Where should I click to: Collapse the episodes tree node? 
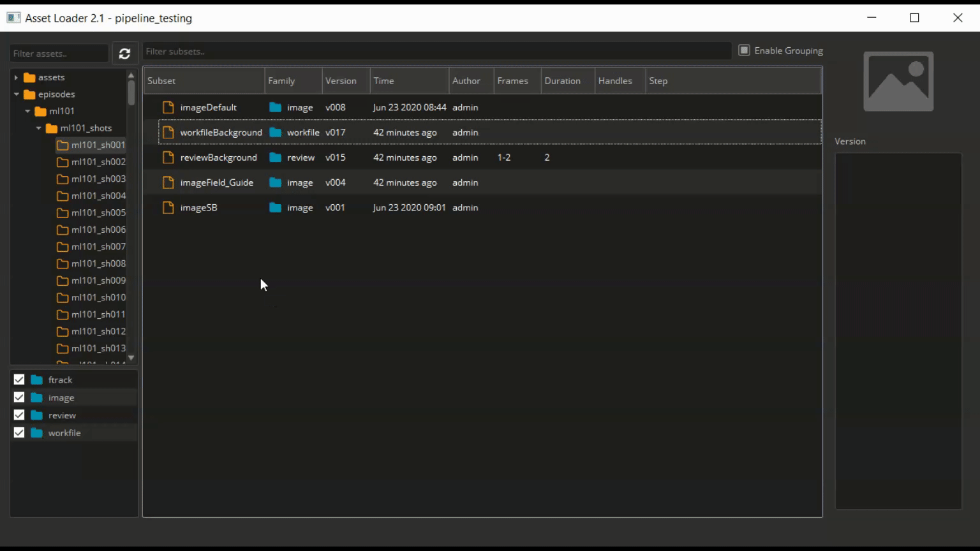pos(16,94)
